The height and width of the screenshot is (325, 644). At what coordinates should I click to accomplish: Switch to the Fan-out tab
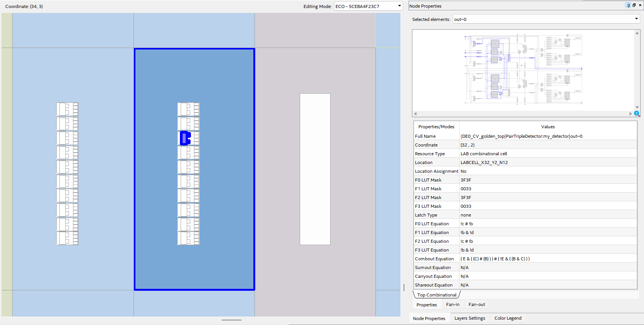pyautogui.click(x=477, y=304)
